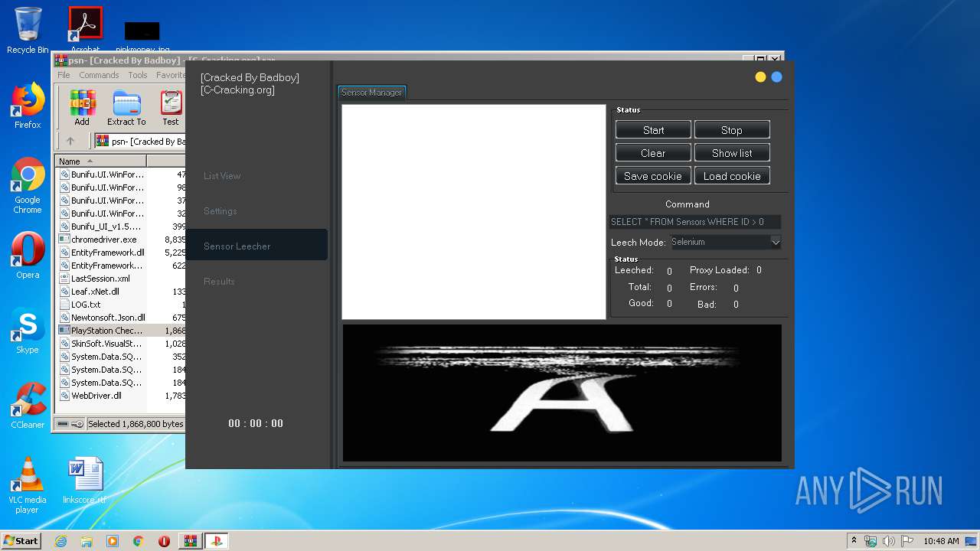Viewport: 980px width, 551px height.
Task: Launch Firefox from desktop
Action: coord(28,106)
